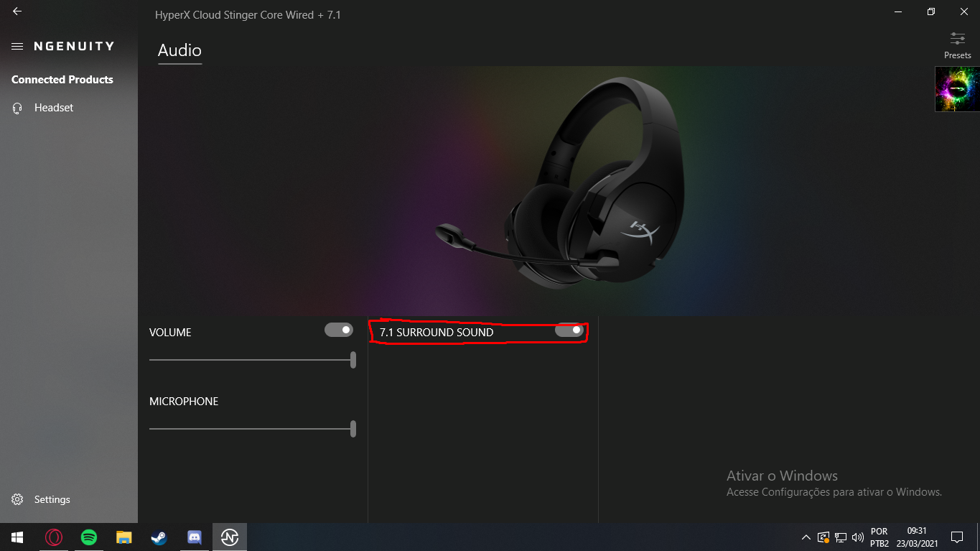Open File Explorer from the taskbar
This screenshot has width=980, height=551.
point(124,537)
